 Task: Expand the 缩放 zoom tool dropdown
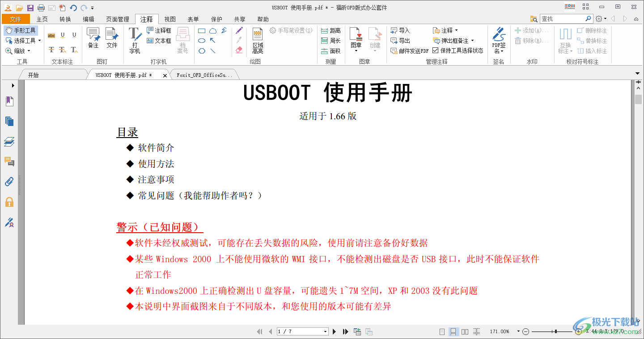29,51
